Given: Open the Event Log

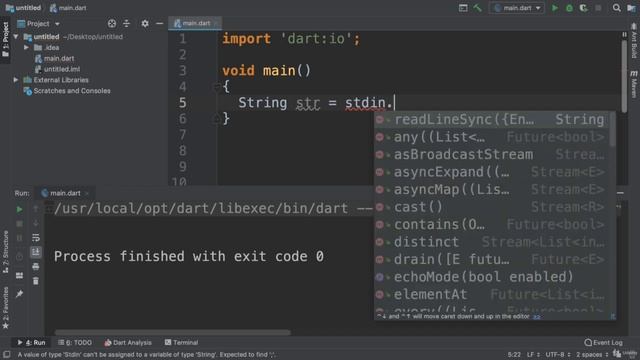Looking at the screenshot, I should pyautogui.click(x=603, y=342).
